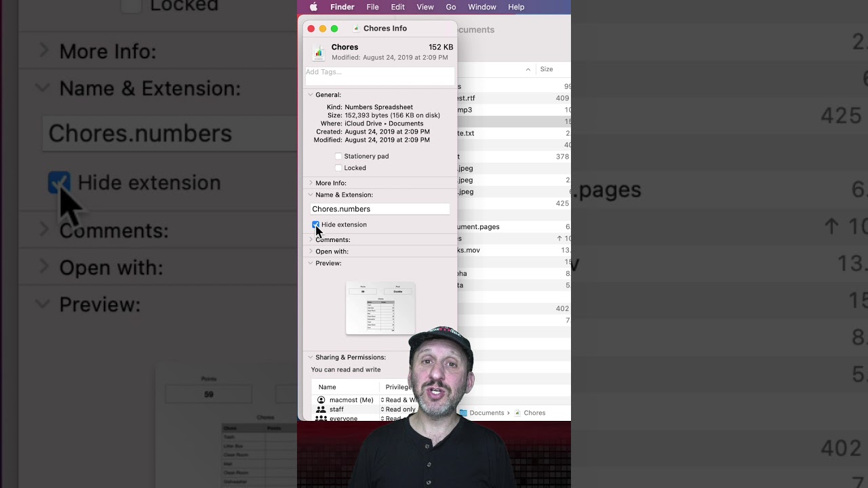Click the Size column header in Finder
The width and height of the screenshot is (868, 488).
point(547,69)
